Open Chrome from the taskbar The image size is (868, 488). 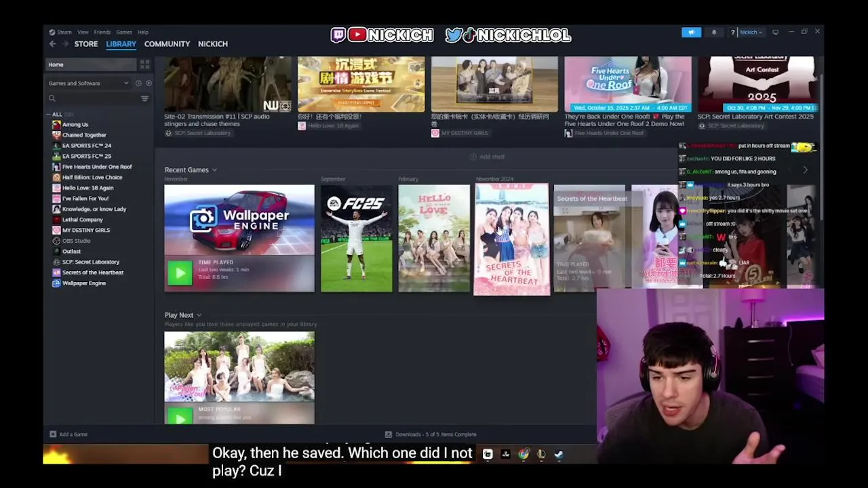pyautogui.click(x=523, y=454)
